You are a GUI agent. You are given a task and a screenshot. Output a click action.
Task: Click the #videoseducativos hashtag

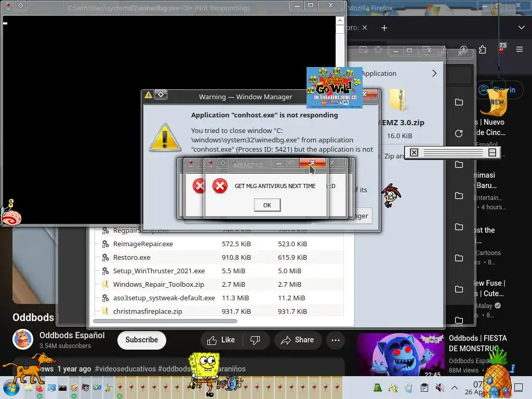click(125, 369)
